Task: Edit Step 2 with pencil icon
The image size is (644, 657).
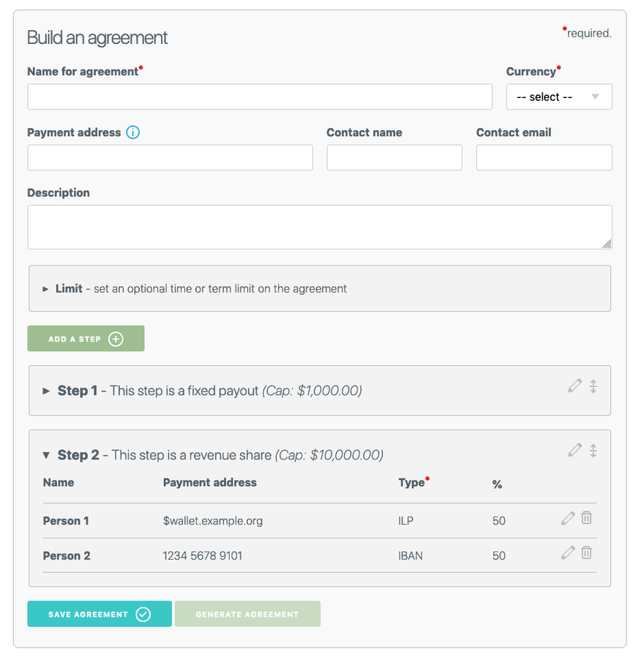Action: 575,450
